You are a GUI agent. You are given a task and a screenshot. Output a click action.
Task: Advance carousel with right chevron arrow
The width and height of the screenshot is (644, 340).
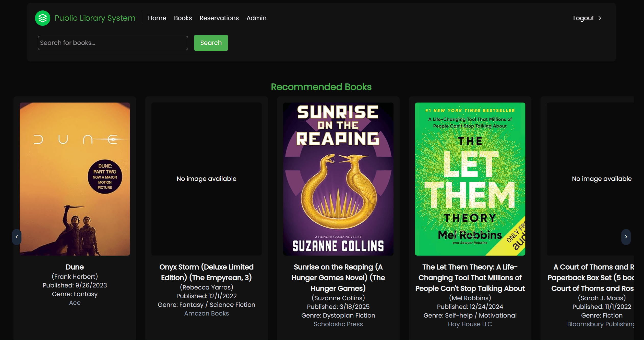(x=626, y=237)
